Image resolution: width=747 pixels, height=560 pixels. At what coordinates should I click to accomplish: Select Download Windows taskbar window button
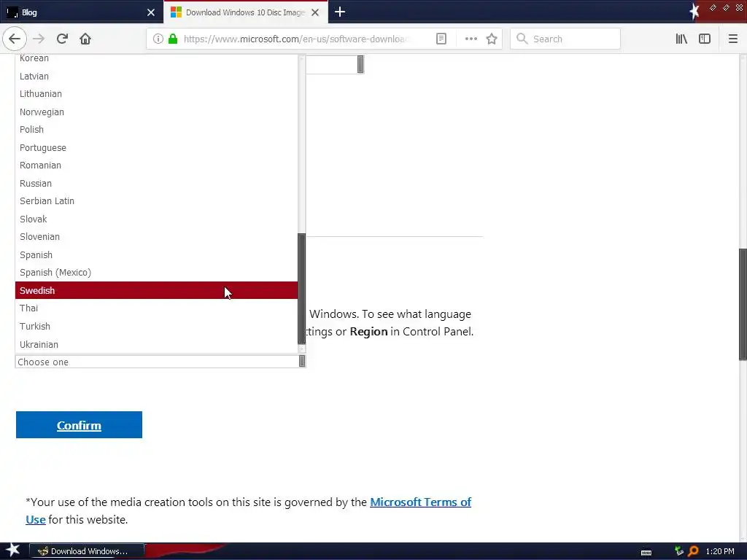click(88, 551)
